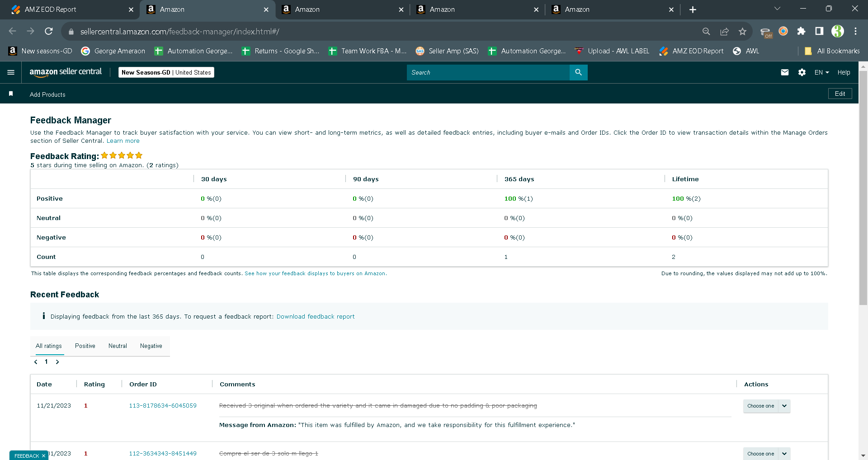Go back with the browser back arrow
The width and height of the screenshot is (868, 460).
click(x=12, y=31)
